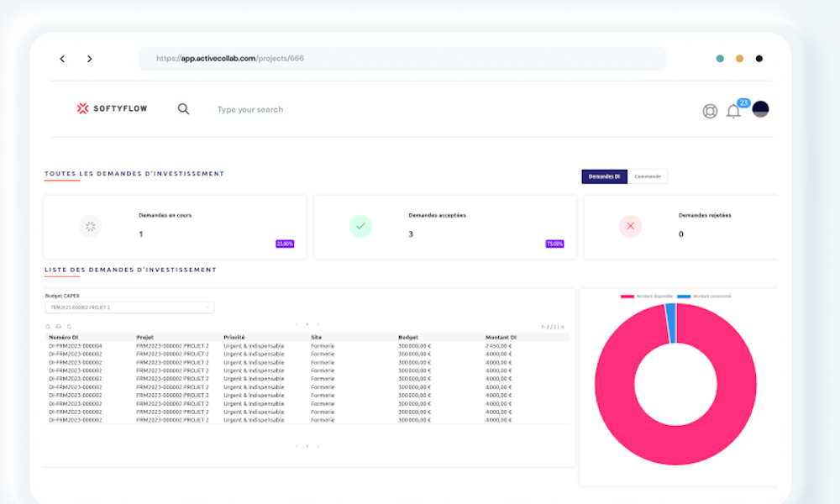
Task: Go to previous page in bottom pagination
Action: click(x=297, y=446)
